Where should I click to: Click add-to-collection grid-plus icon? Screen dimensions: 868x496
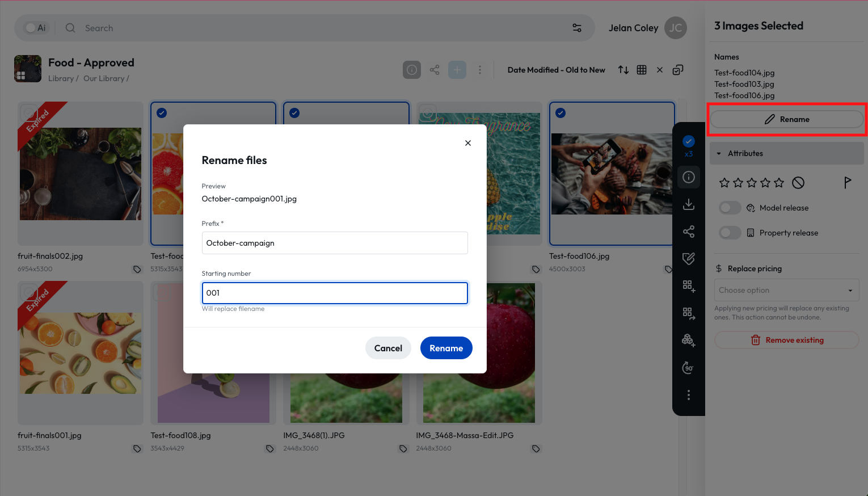coord(689,286)
